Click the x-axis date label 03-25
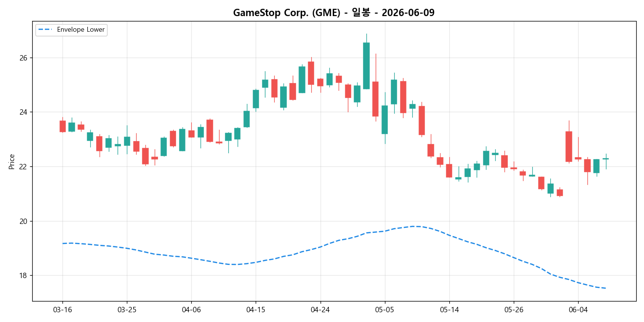Image resolution: width=644 pixels, height=322 pixels. coord(127,310)
